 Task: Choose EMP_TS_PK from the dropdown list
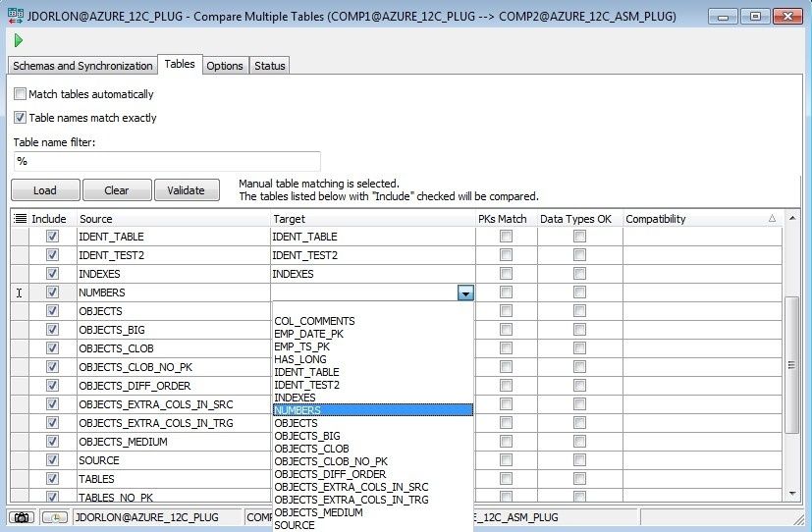click(373, 346)
